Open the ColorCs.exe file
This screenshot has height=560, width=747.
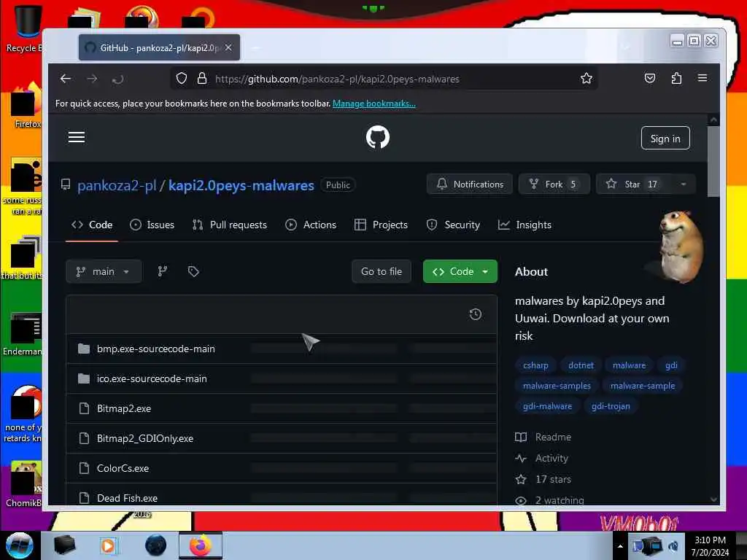[123, 469]
